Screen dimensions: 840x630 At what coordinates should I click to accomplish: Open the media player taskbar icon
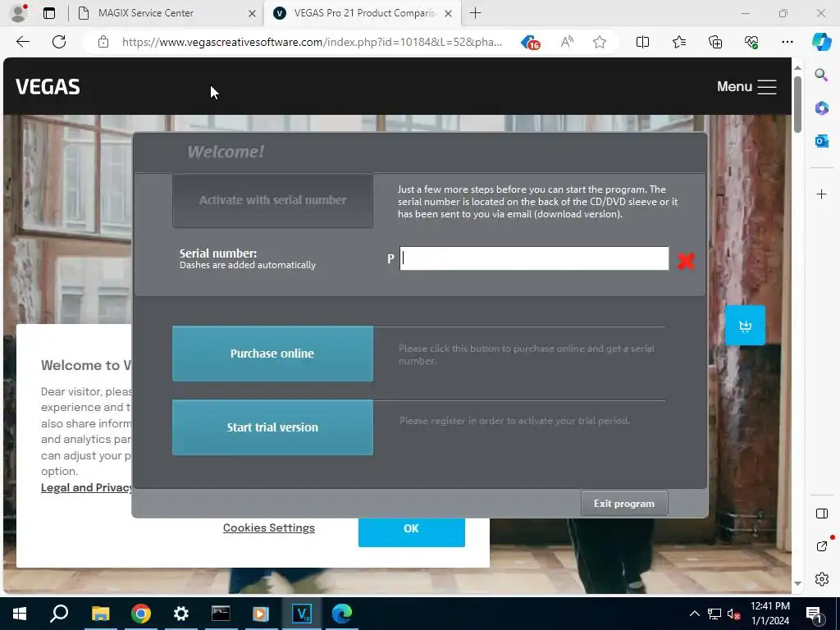click(261, 614)
